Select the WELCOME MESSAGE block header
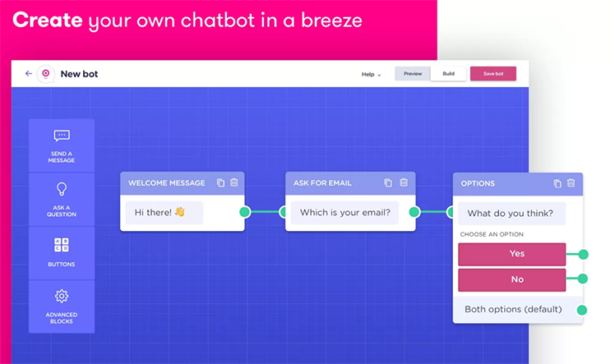This screenshot has width=615, height=364. coord(183,183)
